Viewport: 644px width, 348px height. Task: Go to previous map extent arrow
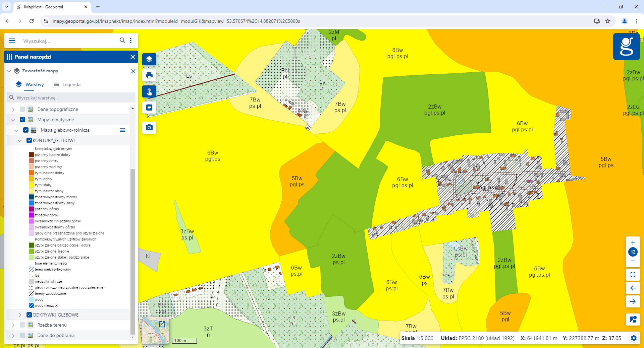click(x=633, y=288)
